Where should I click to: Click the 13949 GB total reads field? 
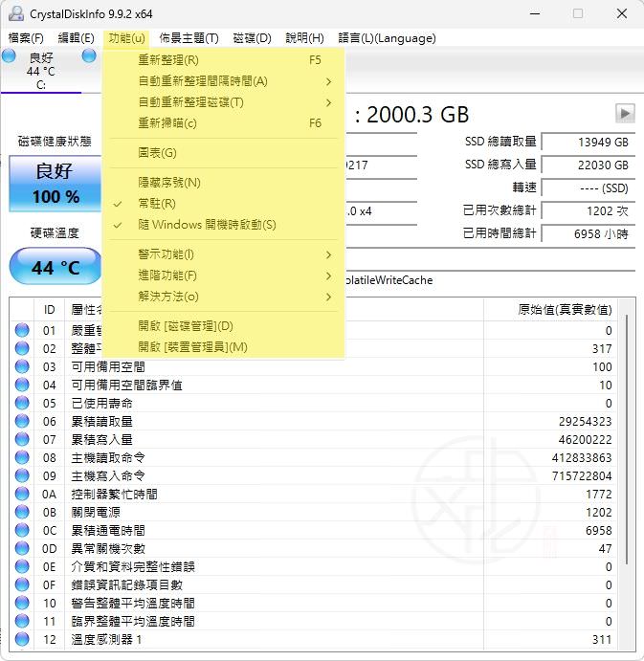tap(588, 143)
